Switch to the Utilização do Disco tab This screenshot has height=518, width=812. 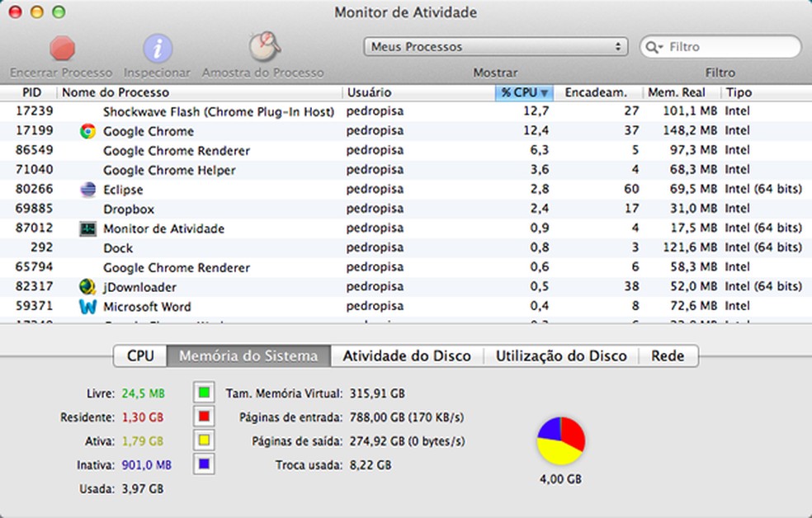(x=561, y=356)
